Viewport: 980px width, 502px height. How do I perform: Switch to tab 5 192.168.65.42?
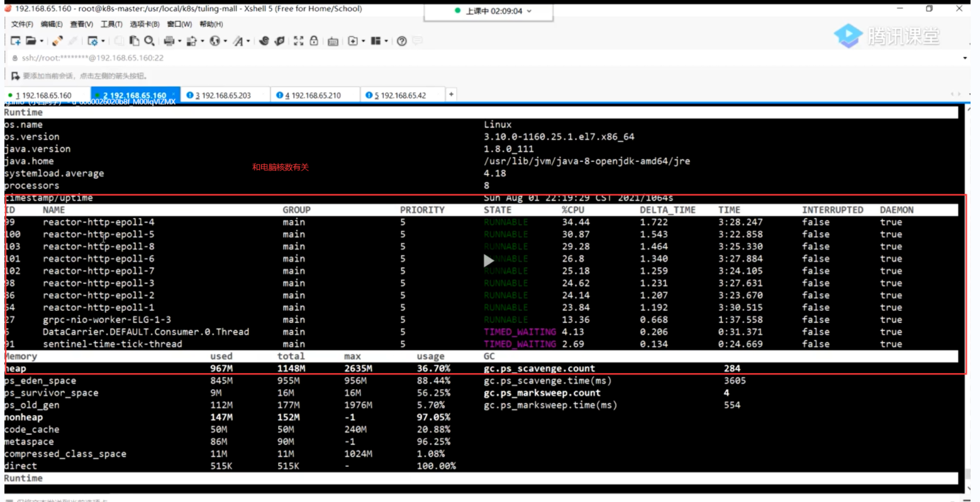tap(401, 96)
